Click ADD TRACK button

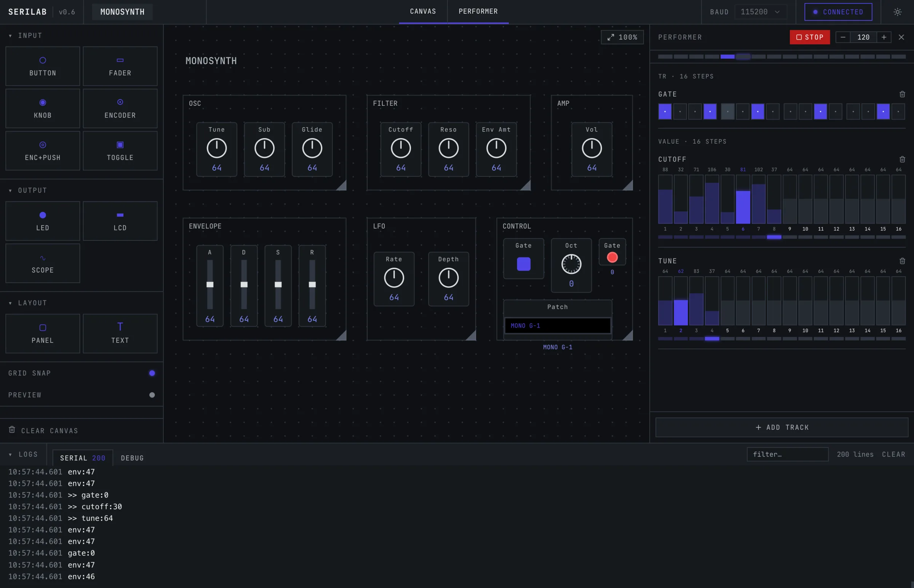tap(781, 427)
